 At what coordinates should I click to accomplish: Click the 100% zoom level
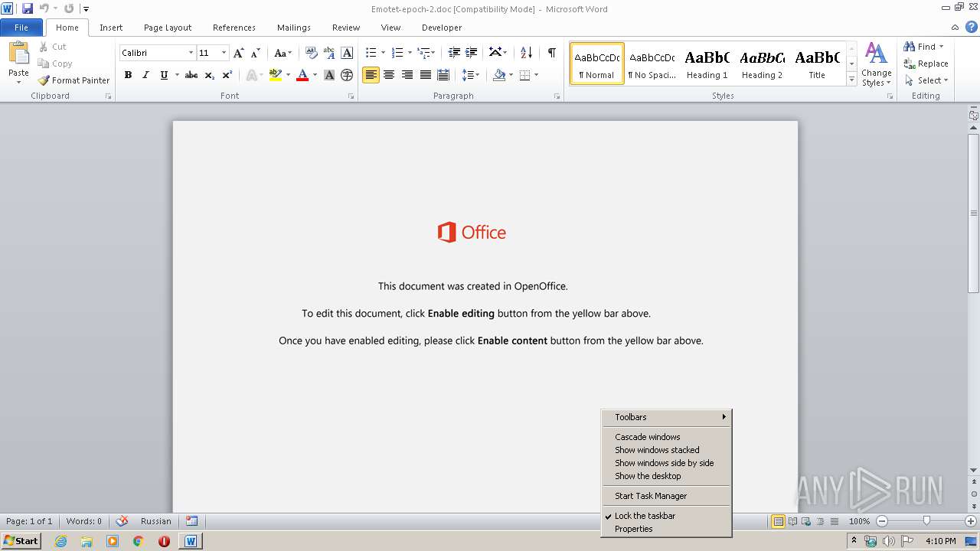click(859, 521)
